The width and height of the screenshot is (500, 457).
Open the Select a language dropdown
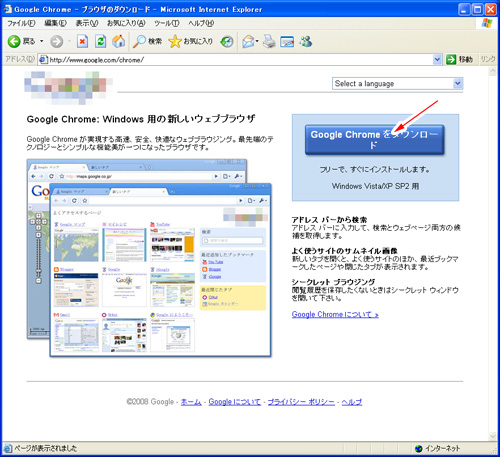click(x=397, y=83)
